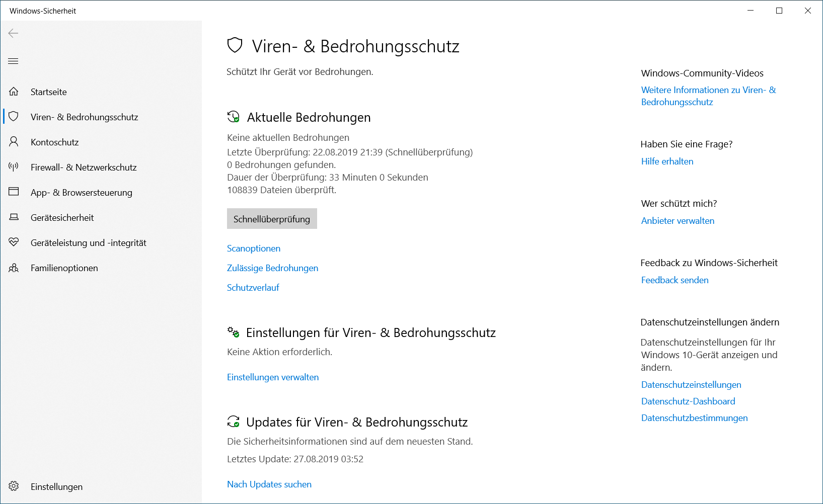Click 'Keine Aktion erforderlich.' text

point(279,352)
